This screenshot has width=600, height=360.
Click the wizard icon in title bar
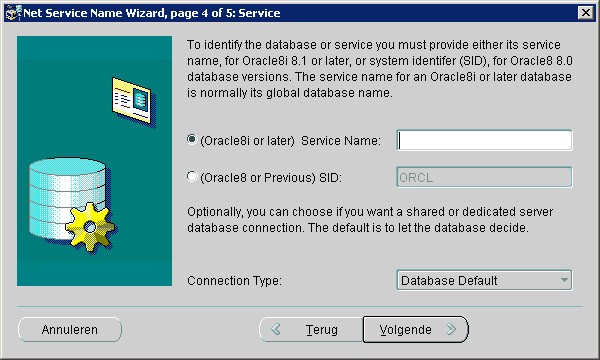(x=13, y=13)
